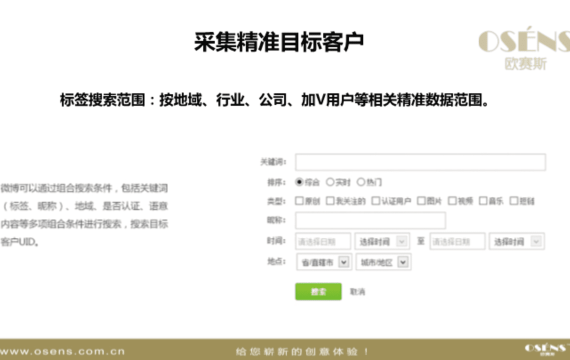Open the second 选择时间 dropdown after 至
The image size is (570, 360).
pos(517,241)
